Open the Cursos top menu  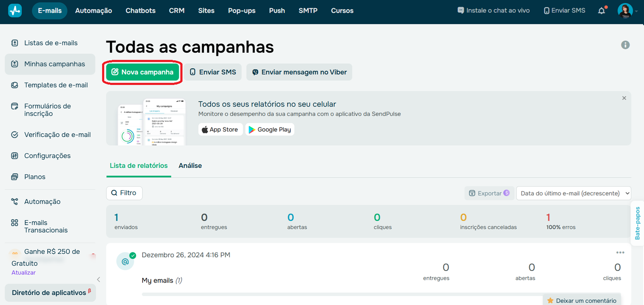tap(342, 11)
